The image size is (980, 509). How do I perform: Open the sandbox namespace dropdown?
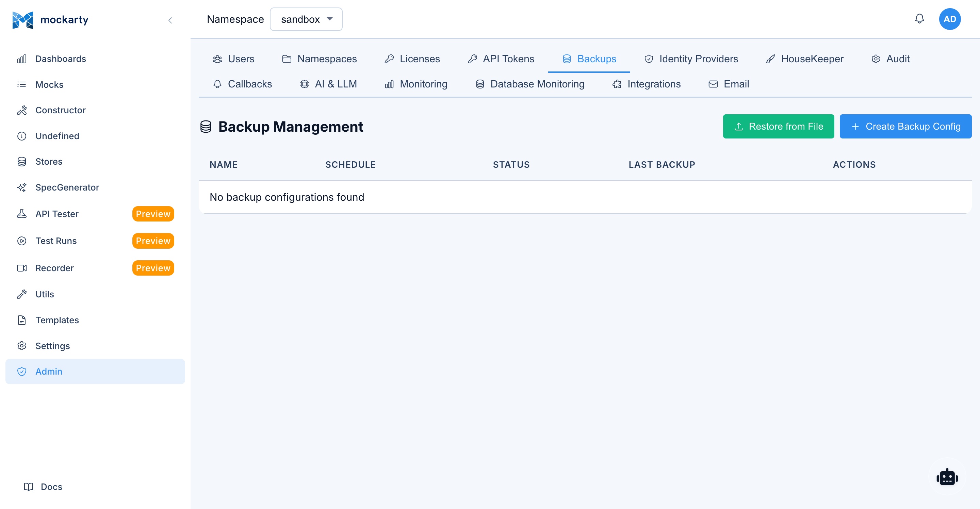click(306, 19)
